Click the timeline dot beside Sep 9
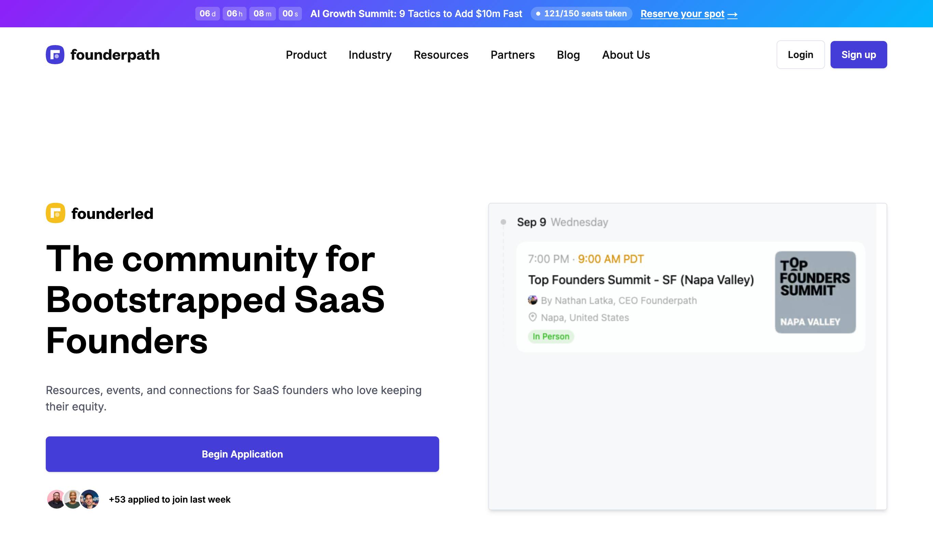The width and height of the screenshot is (933, 560). (503, 222)
